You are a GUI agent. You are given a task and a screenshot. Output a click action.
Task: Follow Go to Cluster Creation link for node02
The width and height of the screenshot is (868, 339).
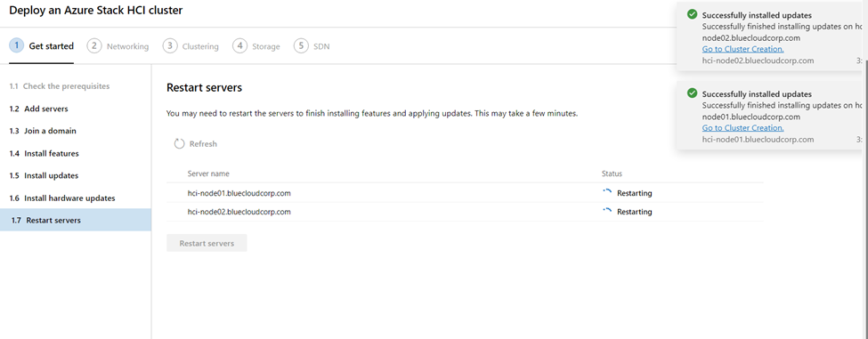point(742,49)
